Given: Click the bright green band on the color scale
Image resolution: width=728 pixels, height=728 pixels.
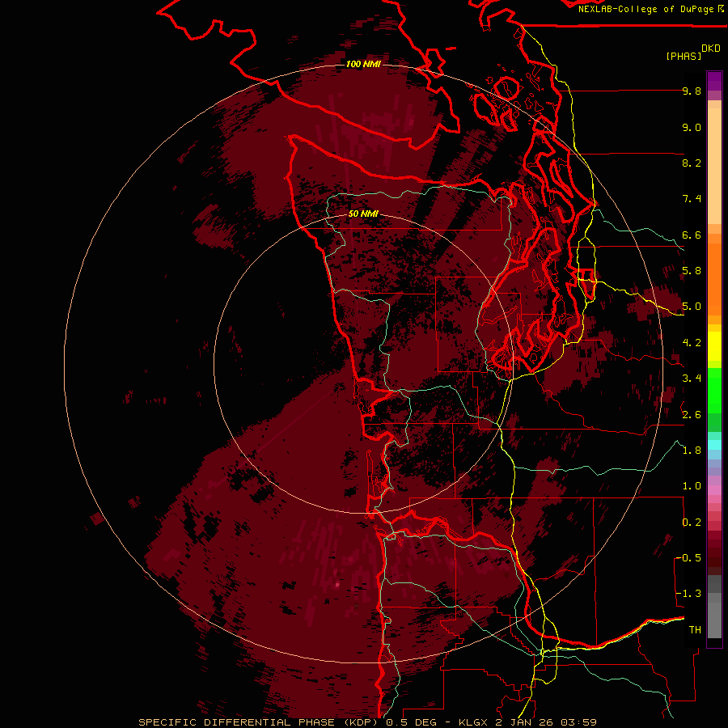Looking at the screenshot, I should pyautogui.click(x=714, y=391).
